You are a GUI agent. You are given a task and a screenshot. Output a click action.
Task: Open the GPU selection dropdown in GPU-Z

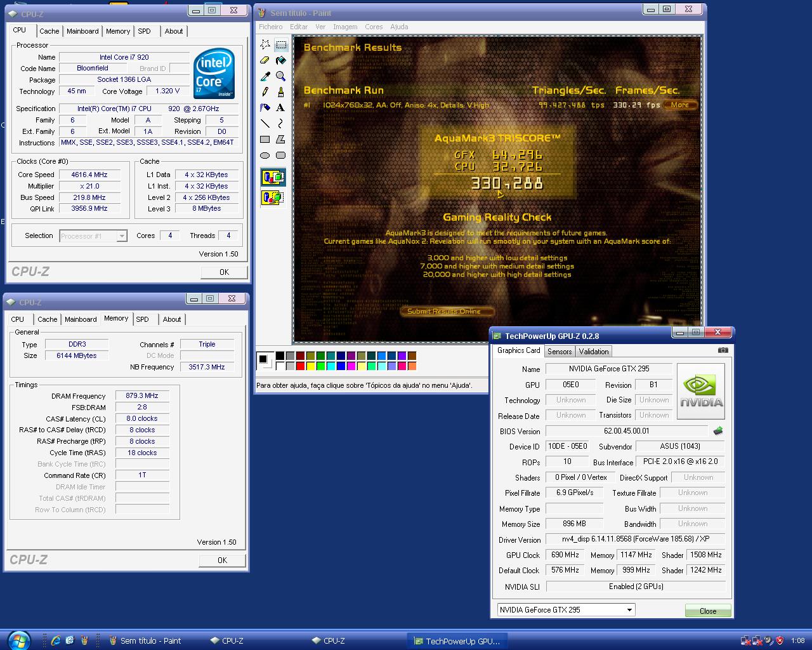[x=566, y=609]
